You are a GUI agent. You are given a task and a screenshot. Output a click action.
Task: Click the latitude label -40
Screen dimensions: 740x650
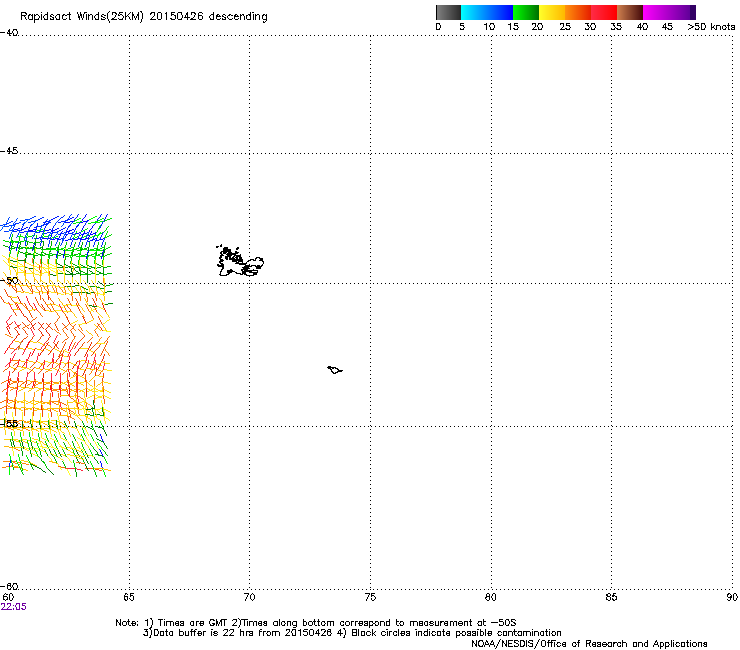pyautogui.click(x=9, y=33)
